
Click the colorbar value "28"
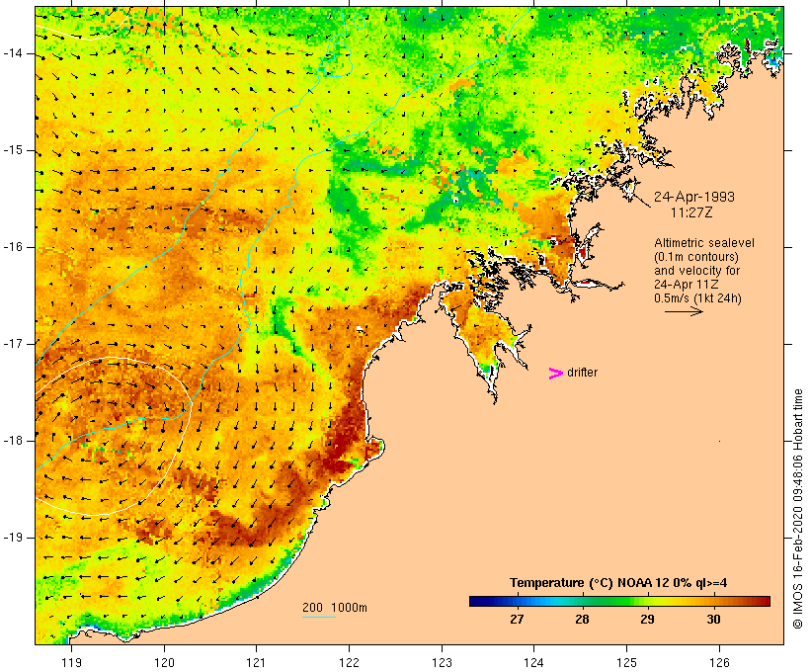point(582,619)
